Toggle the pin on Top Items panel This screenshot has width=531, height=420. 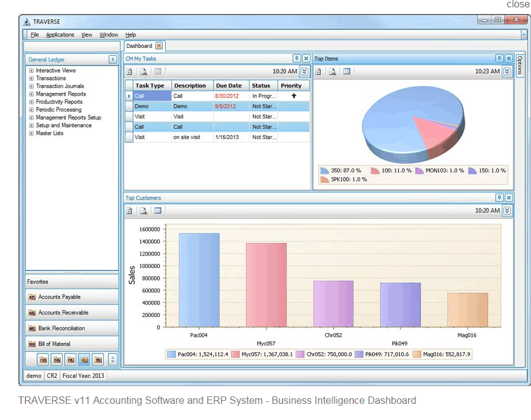[x=499, y=58]
